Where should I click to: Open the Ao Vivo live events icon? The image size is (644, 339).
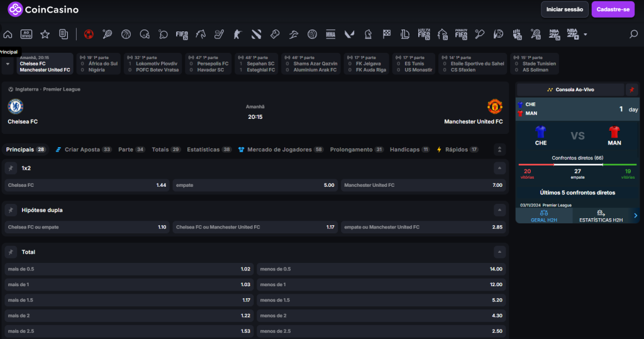(x=26, y=35)
